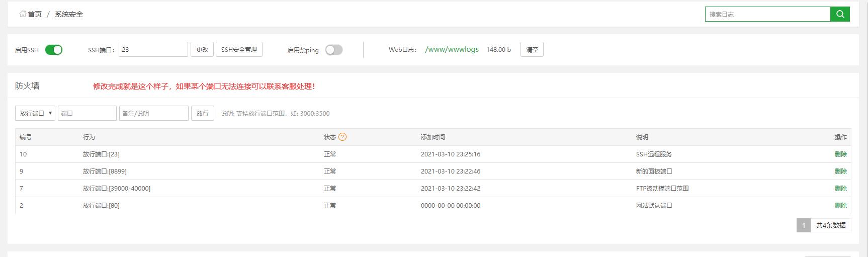Enable the 启用禁ping toggle
The height and width of the screenshot is (257, 868).
coord(334,50)
